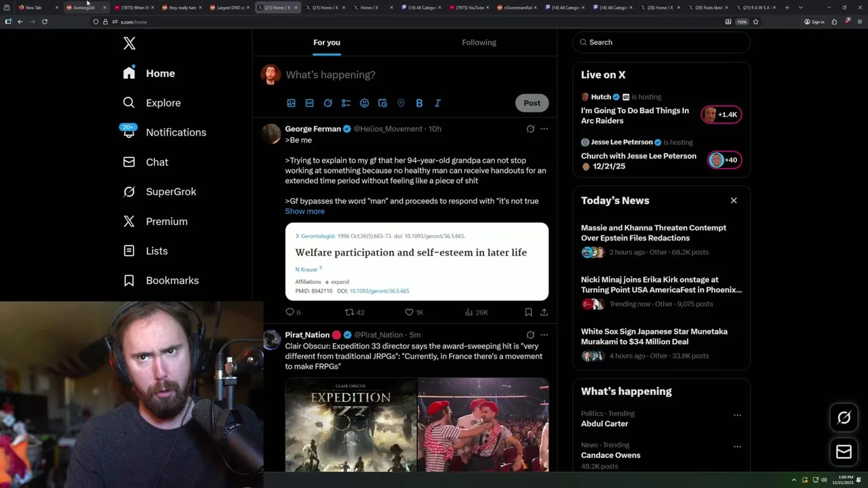This screenshot has width=868, height=488.
Task: Toggle bold formatting in composer
Action: tap(419, 103)
